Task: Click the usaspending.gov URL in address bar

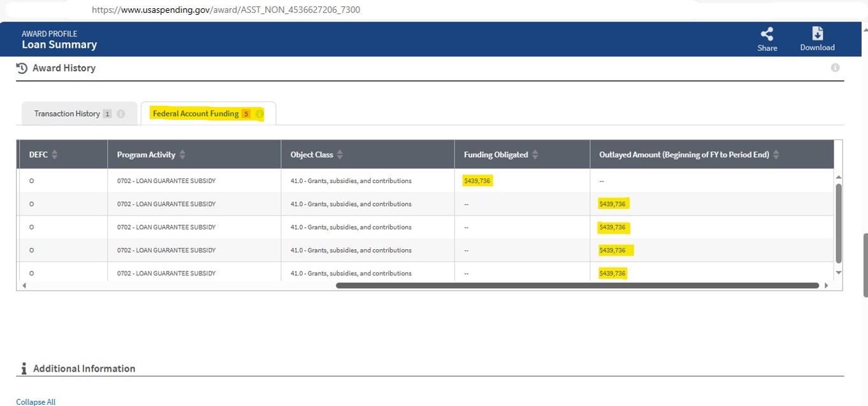Action: pyautogui.click(x=226, y=10)
